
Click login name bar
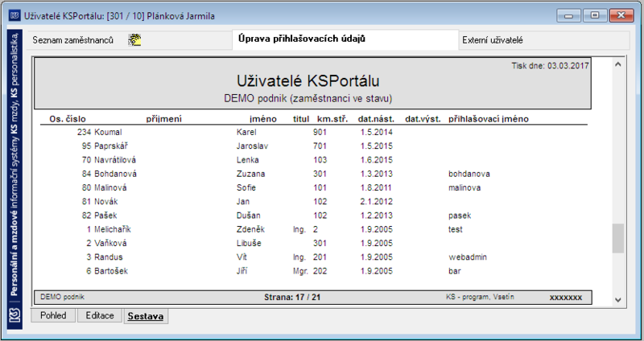tap(455, 271)
